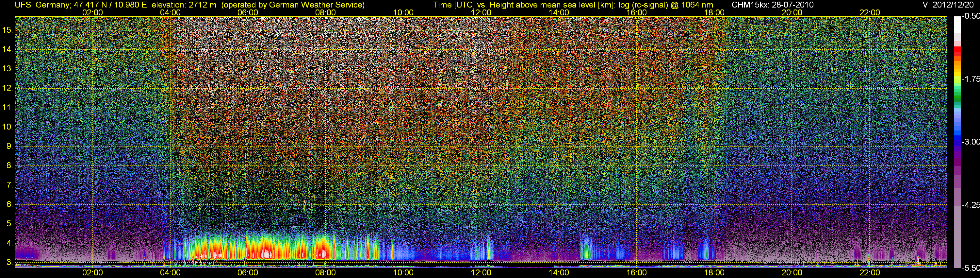Click "06:00" on the lower time axis
This screenshot has width=980, height=278.
point(248,273)
